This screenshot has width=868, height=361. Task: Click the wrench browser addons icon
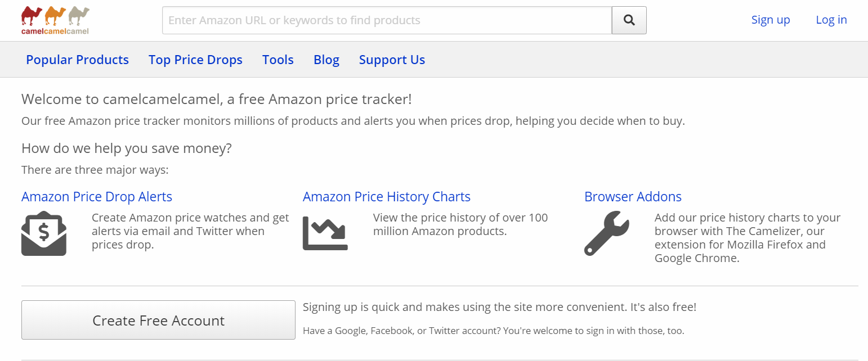click(x=606, y=233)
